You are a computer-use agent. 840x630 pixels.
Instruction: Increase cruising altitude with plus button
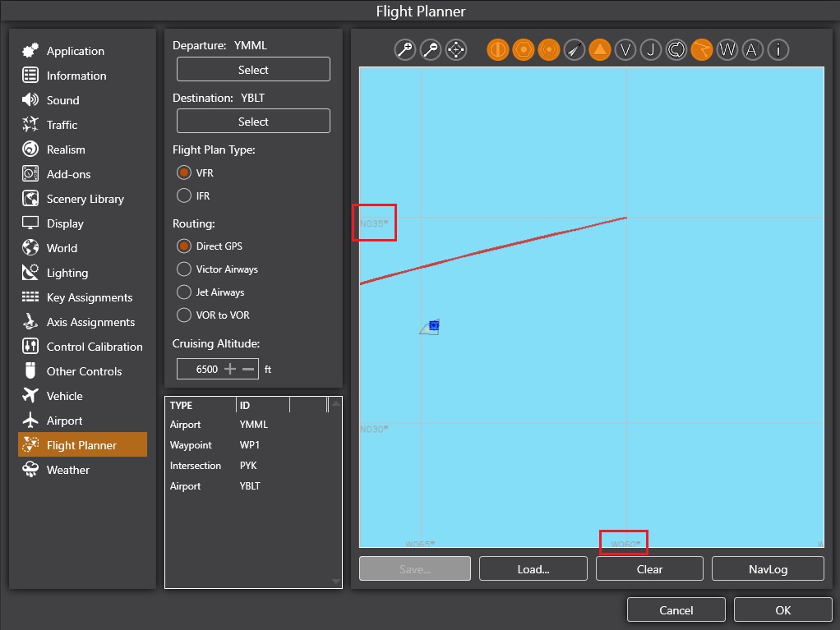[230, 370]
